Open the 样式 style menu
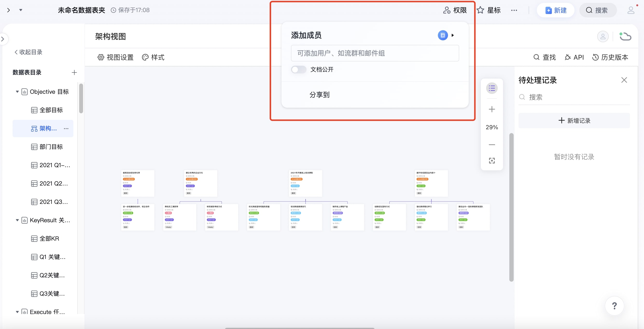Image resolution: width=644 pixels, height=329 pixels. click(x=153, y=57)
